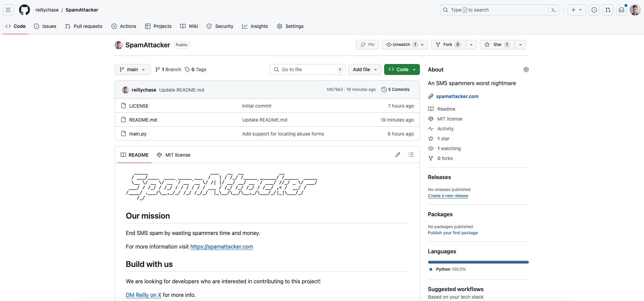Fork the SpamAttacker repository
Screen dimensions: 644x301
[448, 45]
